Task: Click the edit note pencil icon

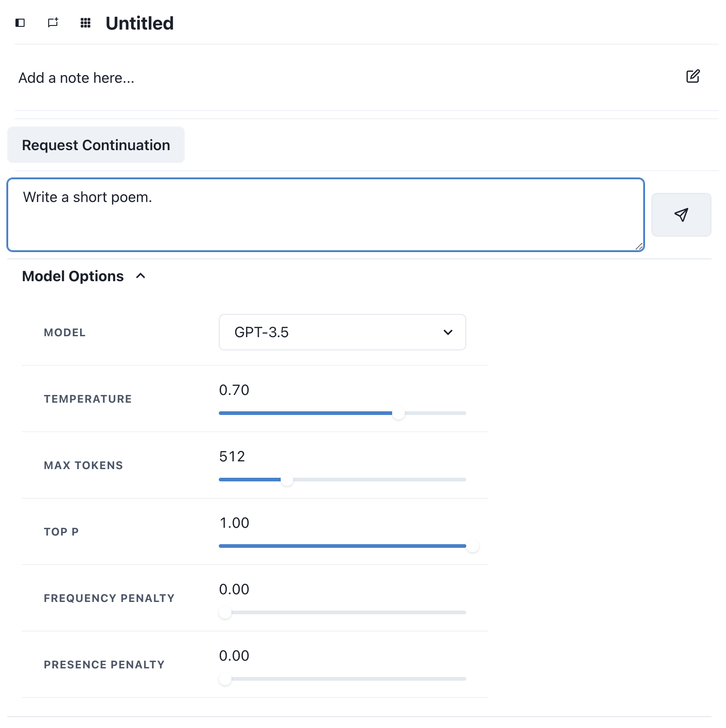Action: tap(692, 76)
